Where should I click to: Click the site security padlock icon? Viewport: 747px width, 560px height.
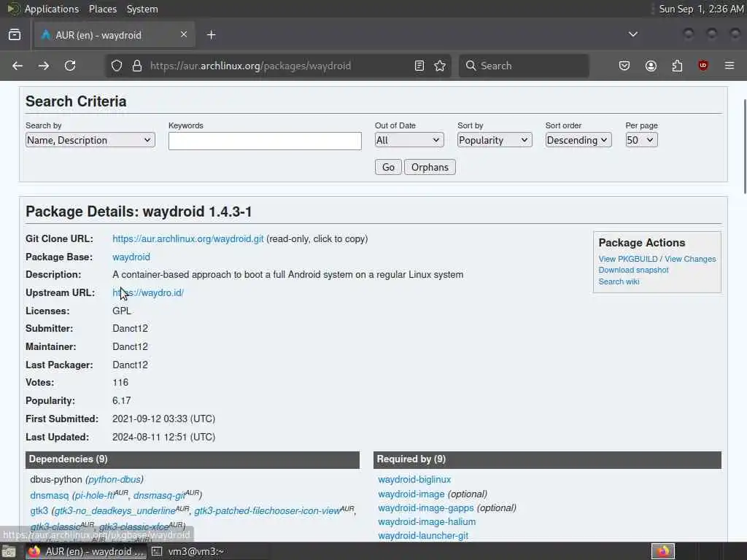coord(137,66)
